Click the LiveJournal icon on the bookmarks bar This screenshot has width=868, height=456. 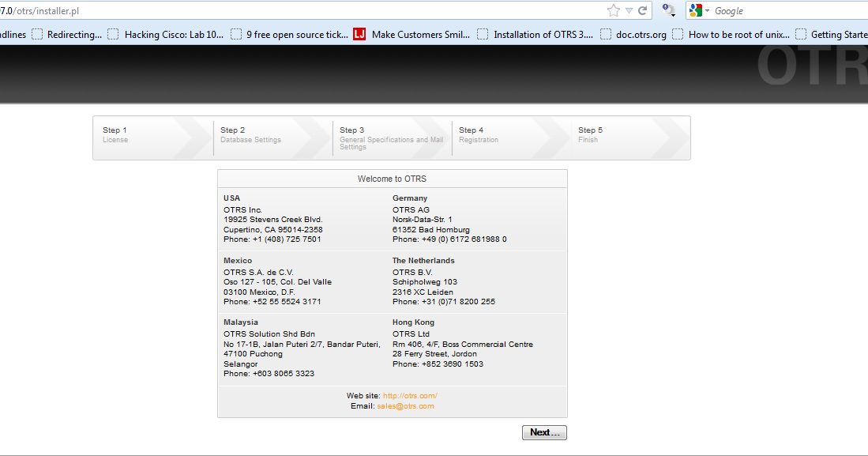coord(359,34)
